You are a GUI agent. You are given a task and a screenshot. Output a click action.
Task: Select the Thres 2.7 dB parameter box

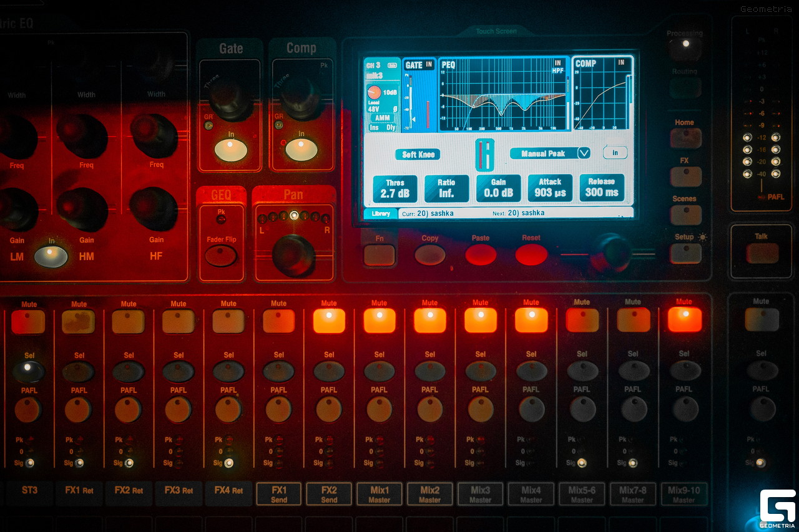click(395, 188)
